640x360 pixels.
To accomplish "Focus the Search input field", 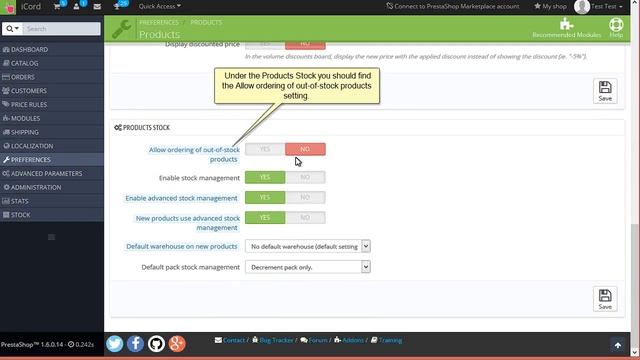I will [62, 29].
